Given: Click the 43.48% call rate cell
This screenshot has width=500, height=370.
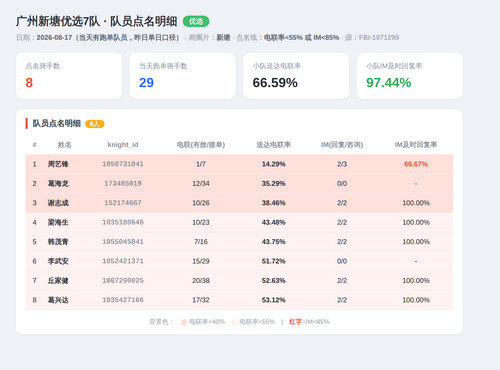Looking at the screenshot, I should [273, 222].
